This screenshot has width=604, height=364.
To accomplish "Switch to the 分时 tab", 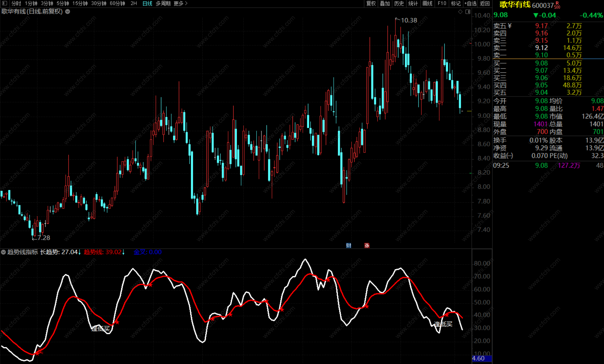I will coord(16,3).
